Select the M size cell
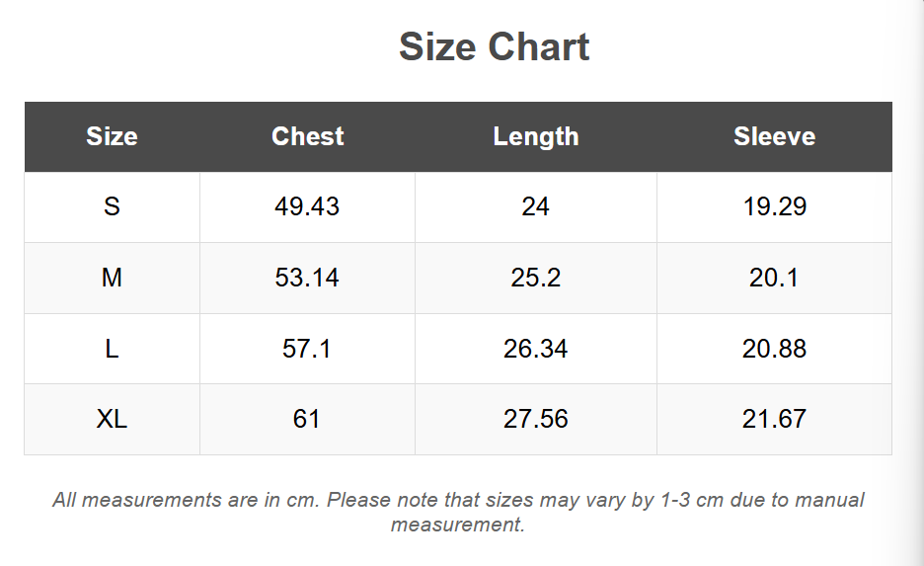 (x=112, y=278)
